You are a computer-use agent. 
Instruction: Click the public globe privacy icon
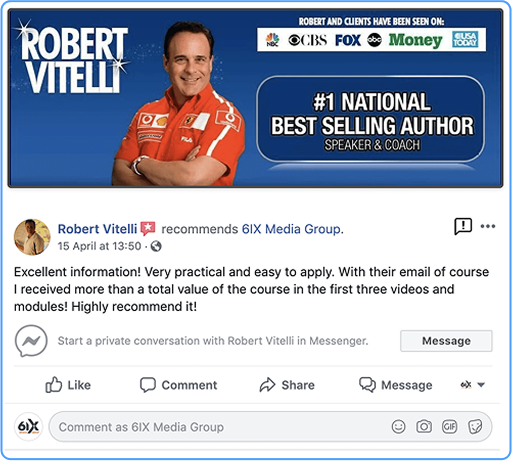click(x=156, y=246)
